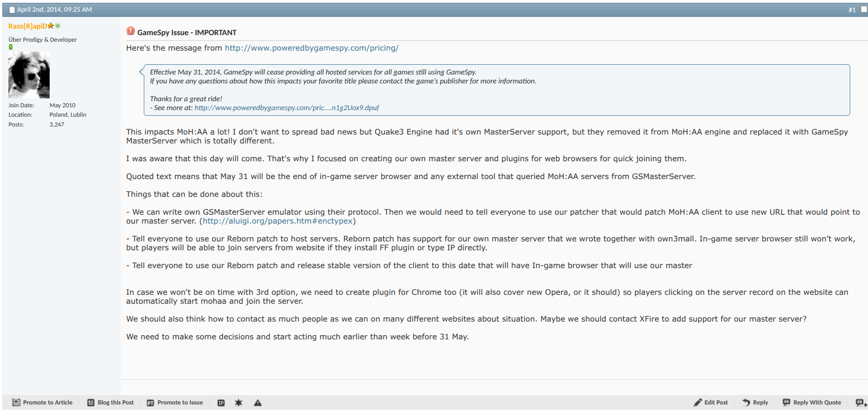
Task: Click the infraction star icon
Action: tap(238, 403)
